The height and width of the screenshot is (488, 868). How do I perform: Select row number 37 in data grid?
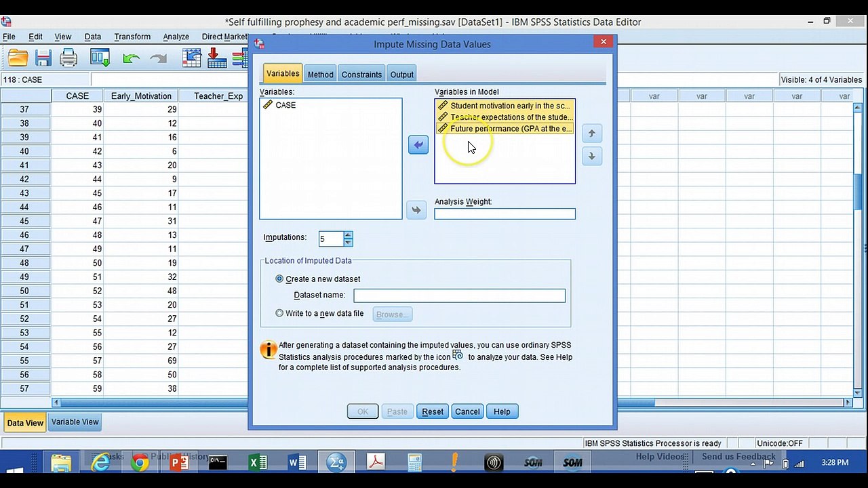click(x=25, y=109)
